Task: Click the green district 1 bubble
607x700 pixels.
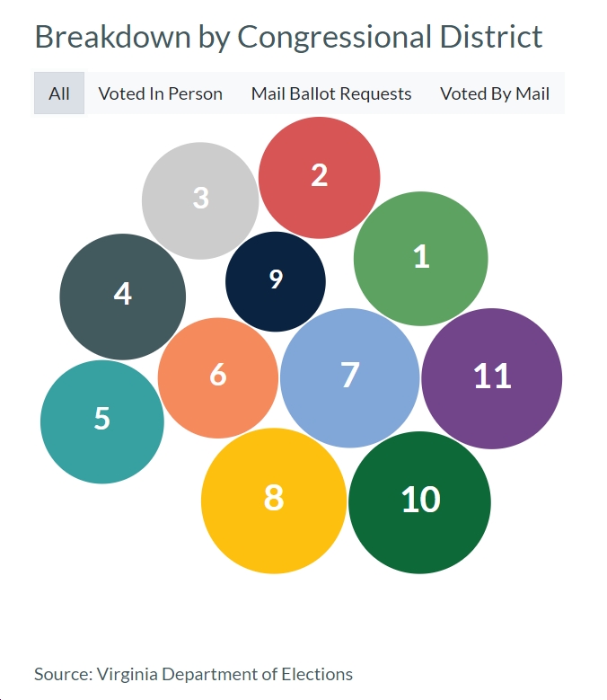Action: click(420, 259)
